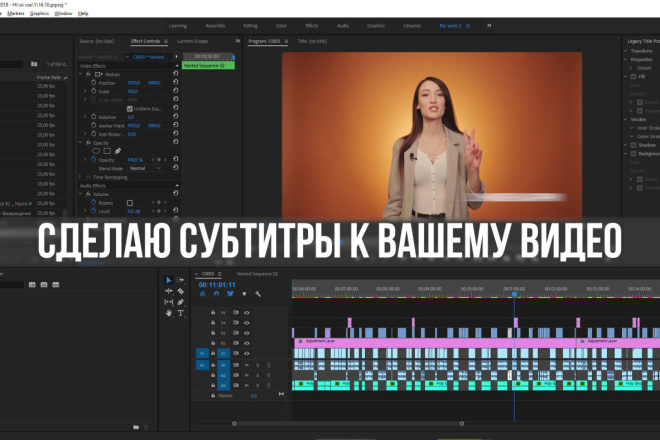Enable the Shadow checkbox in Legacy Title Properties
Screen dimensions: 660x440
click(x=633, y=145)
